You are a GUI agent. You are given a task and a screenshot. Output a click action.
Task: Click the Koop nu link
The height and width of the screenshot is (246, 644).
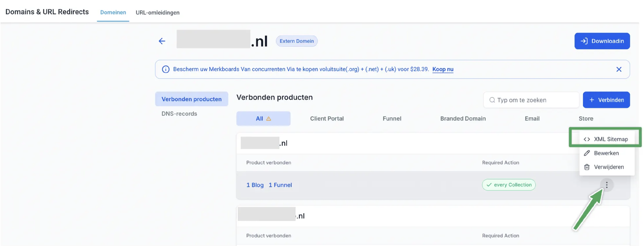(442, 69)
